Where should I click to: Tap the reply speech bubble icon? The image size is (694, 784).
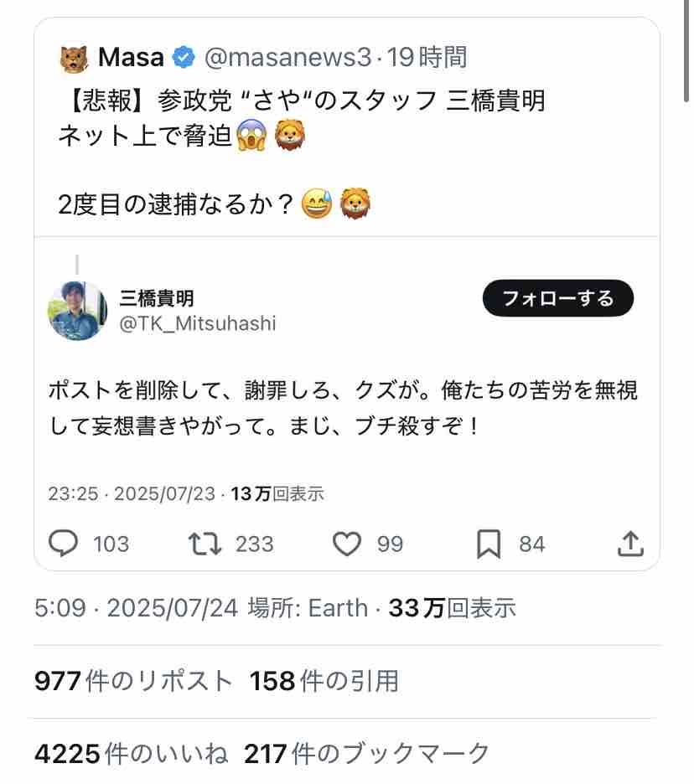tap(63, 544)
